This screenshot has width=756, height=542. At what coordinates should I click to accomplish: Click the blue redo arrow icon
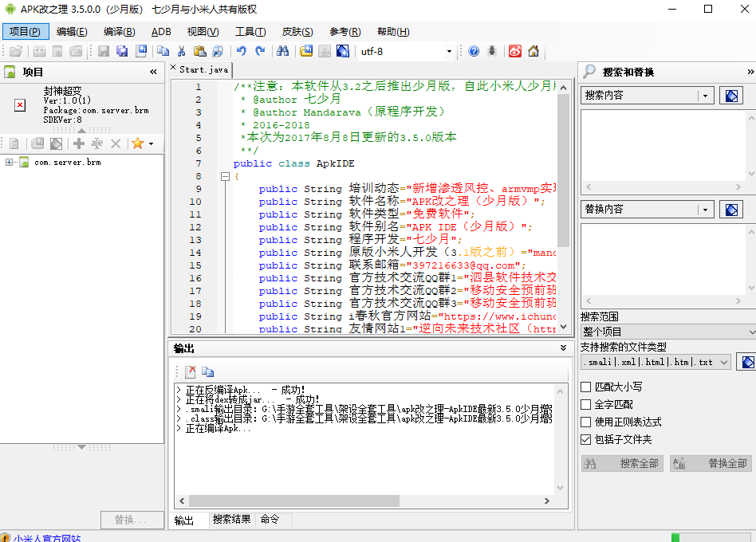pos(260,51)
